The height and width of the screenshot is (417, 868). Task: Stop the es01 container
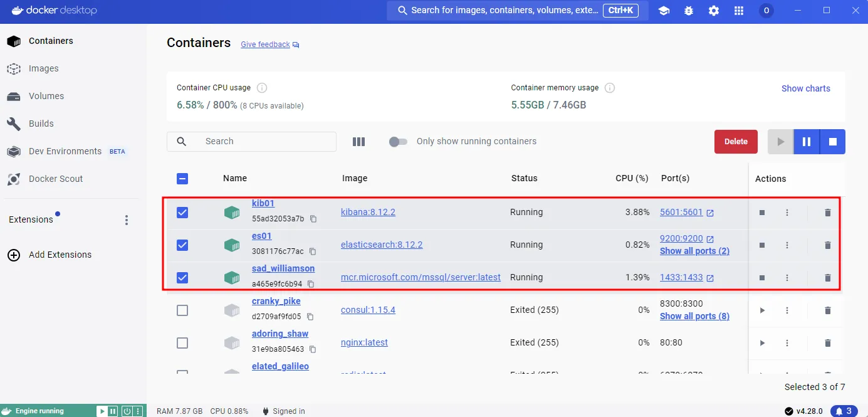click(762, 245)
